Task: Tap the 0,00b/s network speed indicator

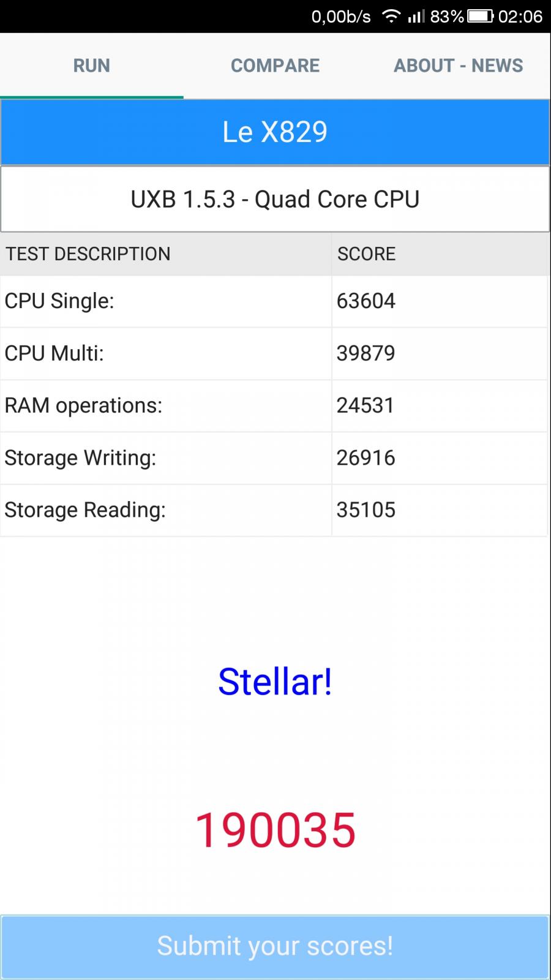Action: click(341, 17)
